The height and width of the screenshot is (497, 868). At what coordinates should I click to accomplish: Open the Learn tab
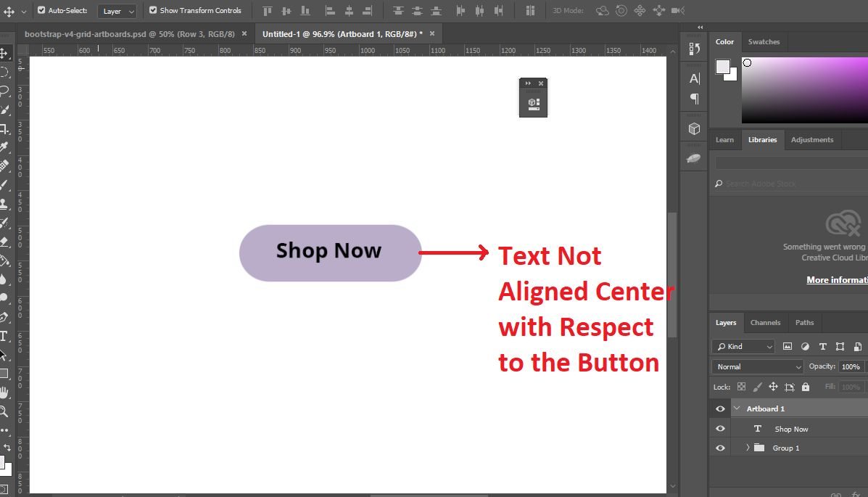(x=724, y=139)
